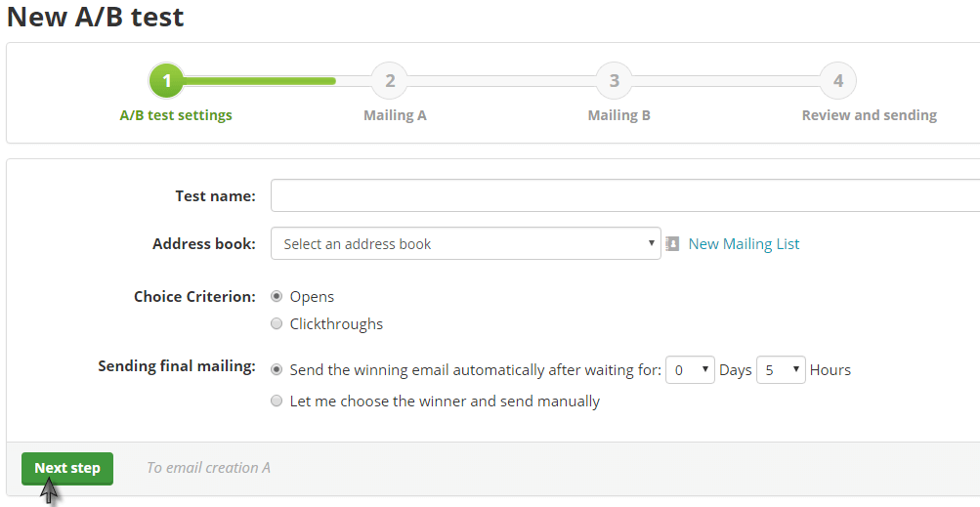Click the step 2 circle icon
This screenshot has width=980, height=507.
pos(390,81)
